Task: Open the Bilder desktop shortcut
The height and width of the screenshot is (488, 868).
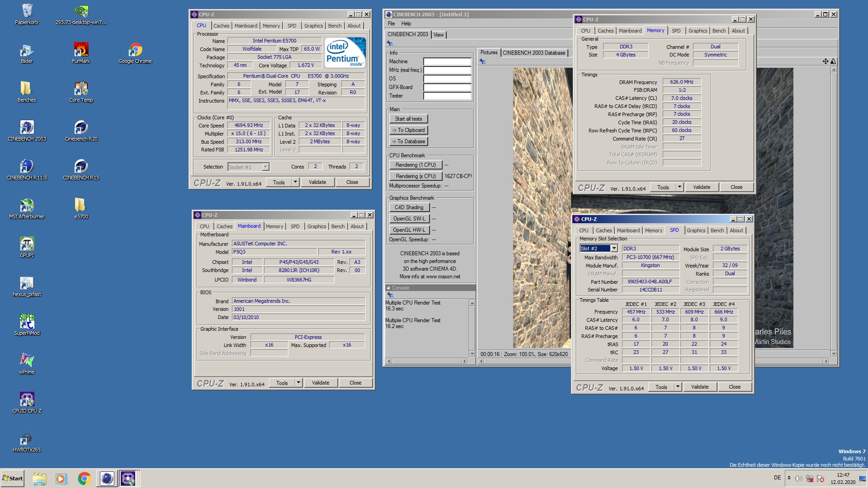Action: tap(27, 53)
